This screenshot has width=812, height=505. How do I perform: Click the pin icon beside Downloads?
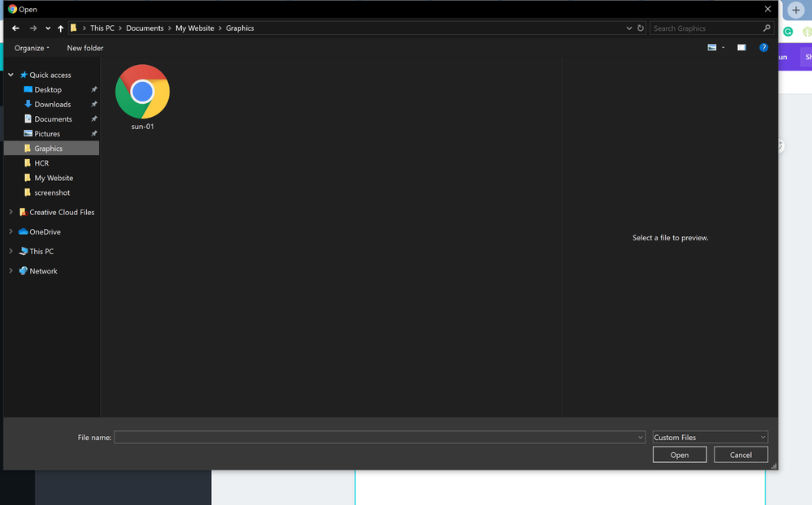93,104
